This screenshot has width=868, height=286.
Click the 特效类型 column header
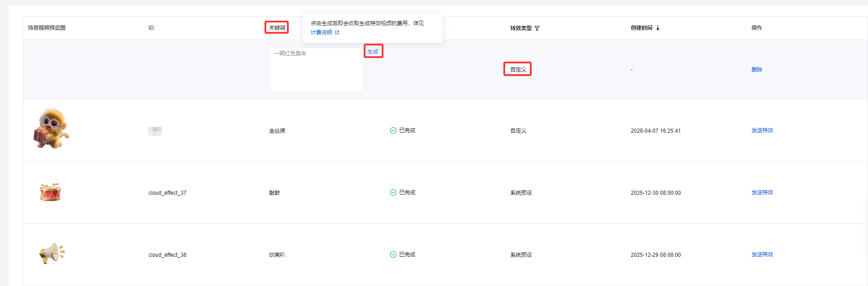521,28
